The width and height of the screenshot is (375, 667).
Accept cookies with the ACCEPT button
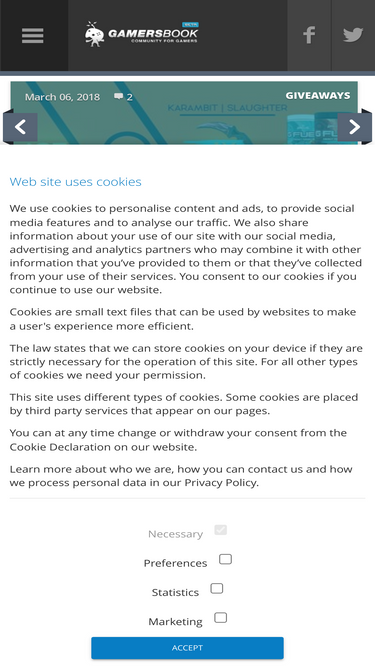pyautogui.click(x=187, y=648)
